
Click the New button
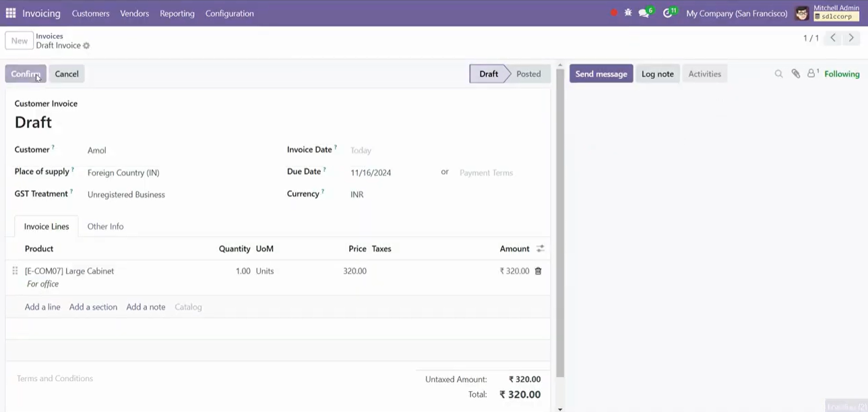pyautogui.click(x=20, y=40)
